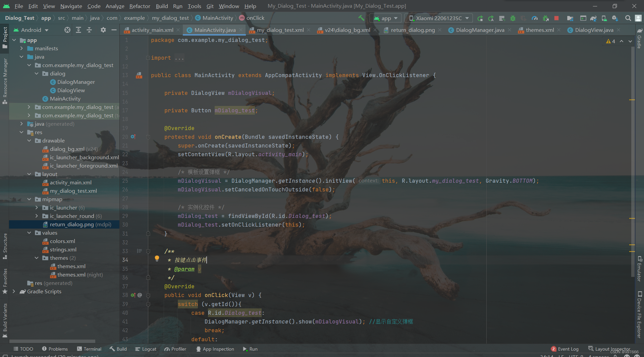Sync project with Gradle files elephant icon

(593, 18)
